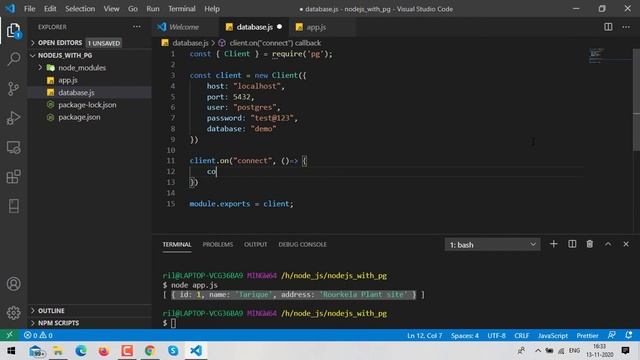This screenshot has width=640, height=360.
Task: Launch Firefox from taskbar
Action: pos(104,351)
